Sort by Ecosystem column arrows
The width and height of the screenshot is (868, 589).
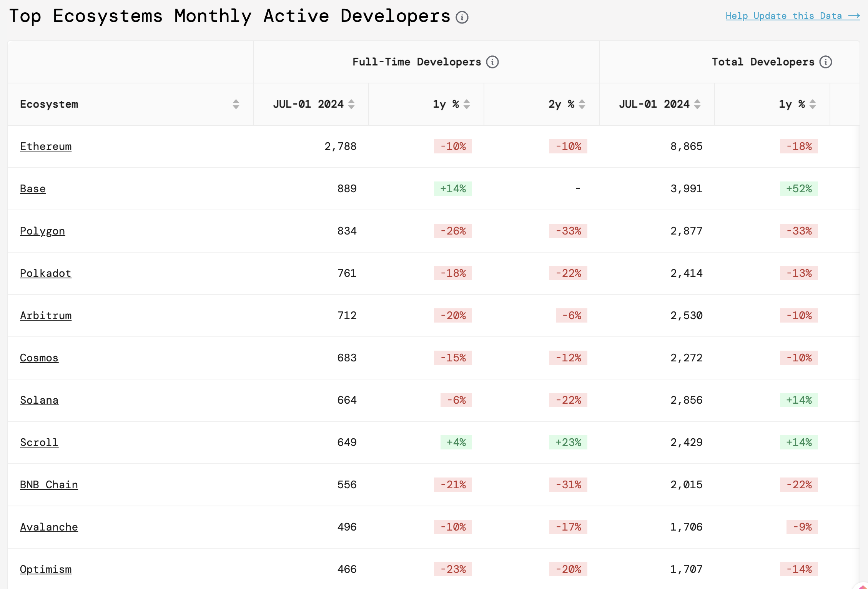[236, 104]
